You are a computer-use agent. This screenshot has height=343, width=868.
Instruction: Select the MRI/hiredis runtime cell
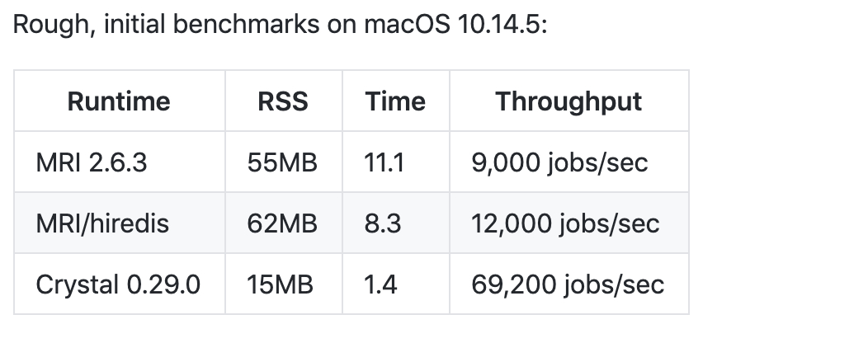click(119, 223)
